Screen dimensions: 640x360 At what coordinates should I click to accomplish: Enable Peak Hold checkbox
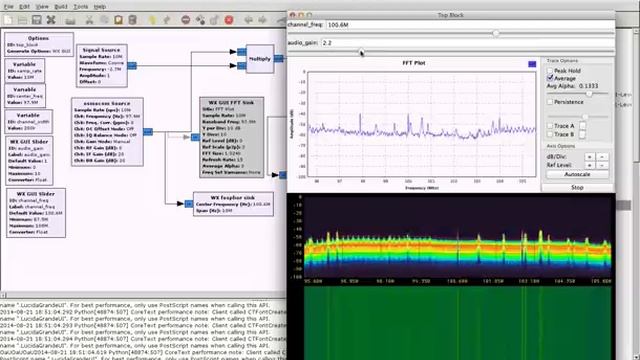(x=550, y=70)
